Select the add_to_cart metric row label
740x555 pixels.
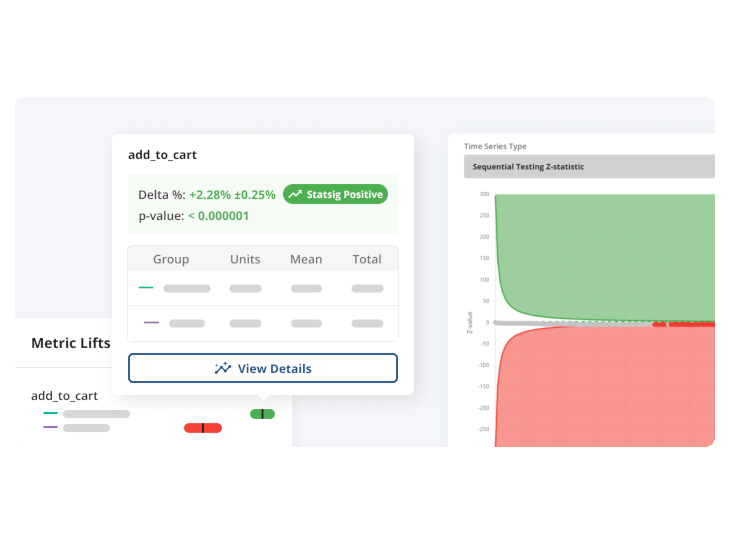click(x=65, y=395)
